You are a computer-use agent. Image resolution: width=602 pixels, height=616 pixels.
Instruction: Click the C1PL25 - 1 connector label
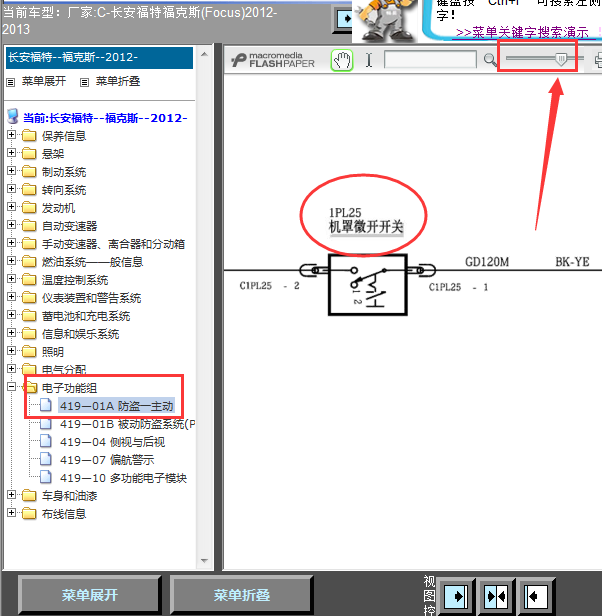pyautogui.click(x=459, y=287)
